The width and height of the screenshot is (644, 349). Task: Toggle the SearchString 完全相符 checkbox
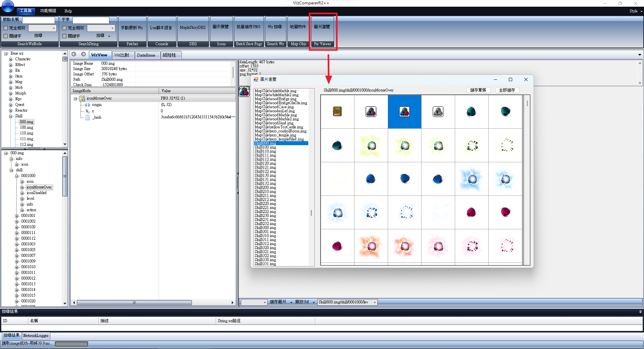tap(64, 28)
